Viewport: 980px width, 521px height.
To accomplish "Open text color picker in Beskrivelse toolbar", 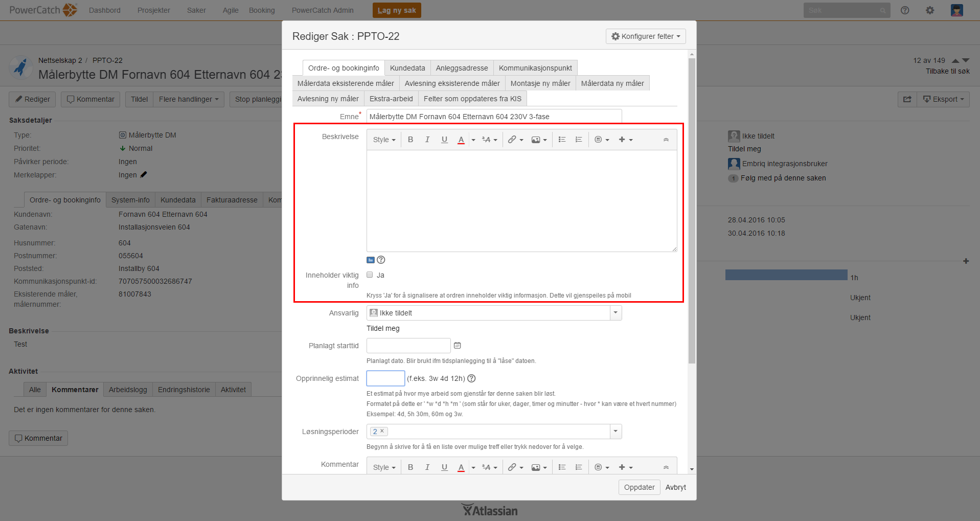I will [x=473, y=140].
